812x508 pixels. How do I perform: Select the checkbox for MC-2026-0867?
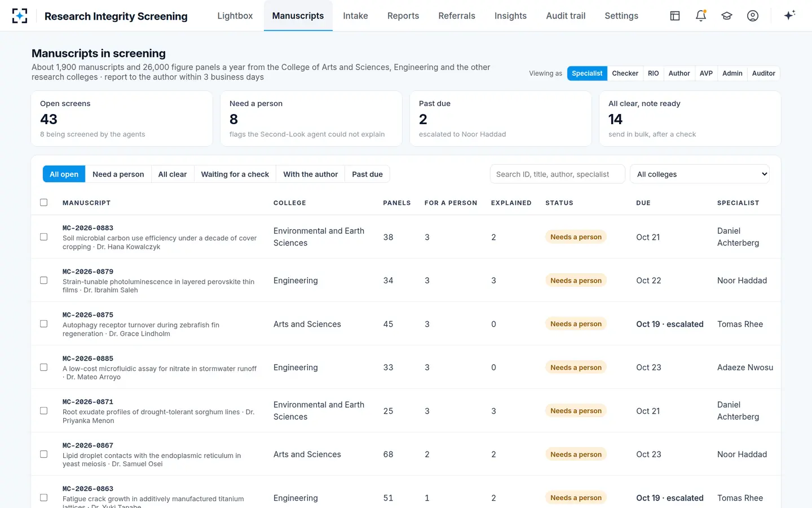point(44,454)
